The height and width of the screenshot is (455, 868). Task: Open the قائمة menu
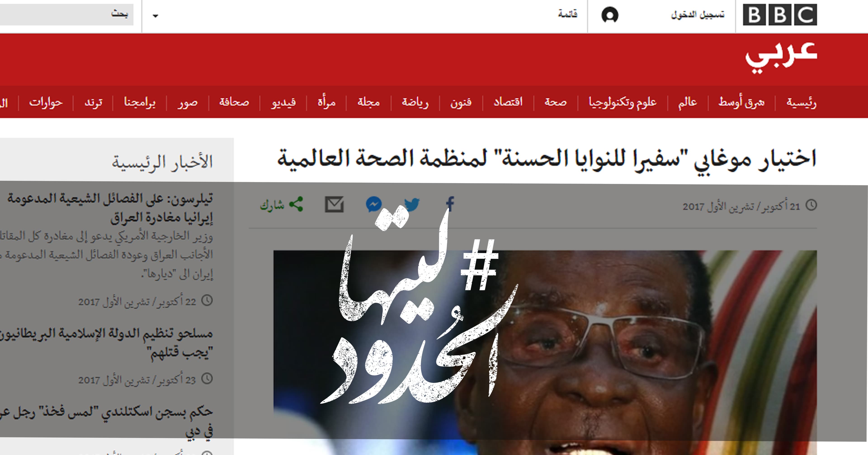click(x=567, y=14)
